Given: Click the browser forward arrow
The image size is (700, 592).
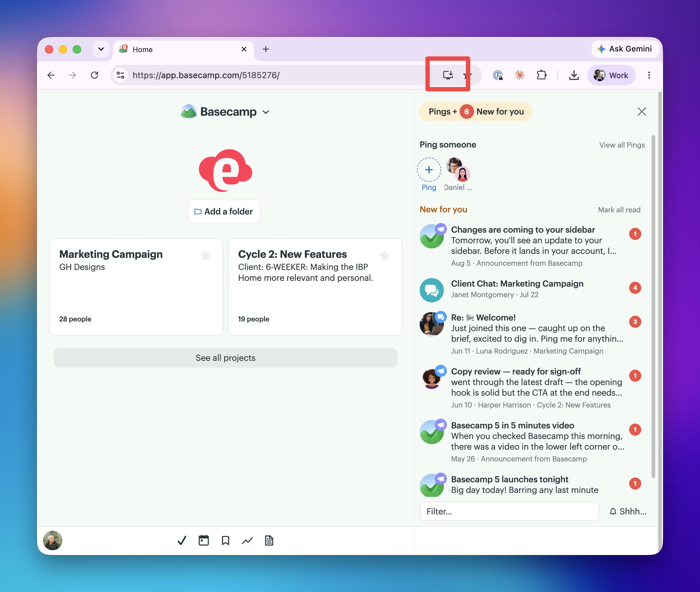Looking at the screenshot, I should [72, 75].
